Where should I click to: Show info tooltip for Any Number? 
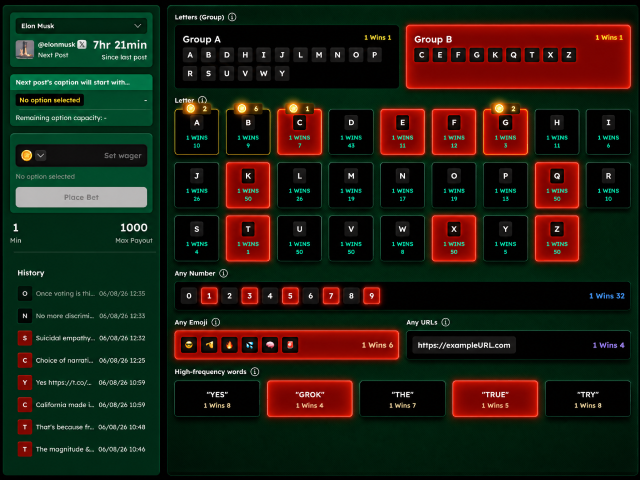[224, 273]
